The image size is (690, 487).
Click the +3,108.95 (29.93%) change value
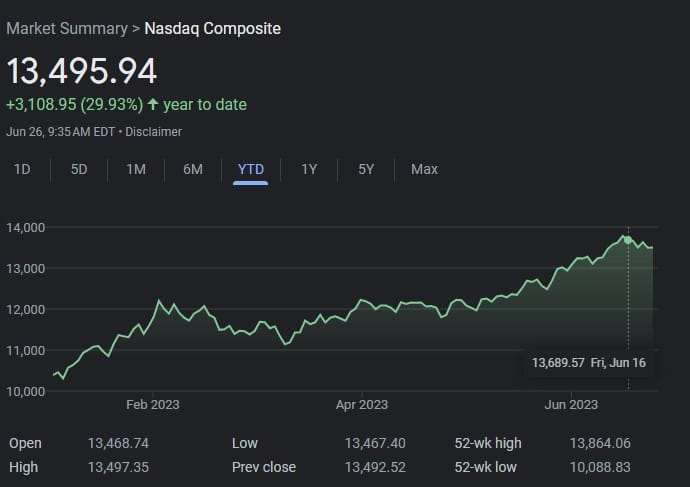point(74,105)
